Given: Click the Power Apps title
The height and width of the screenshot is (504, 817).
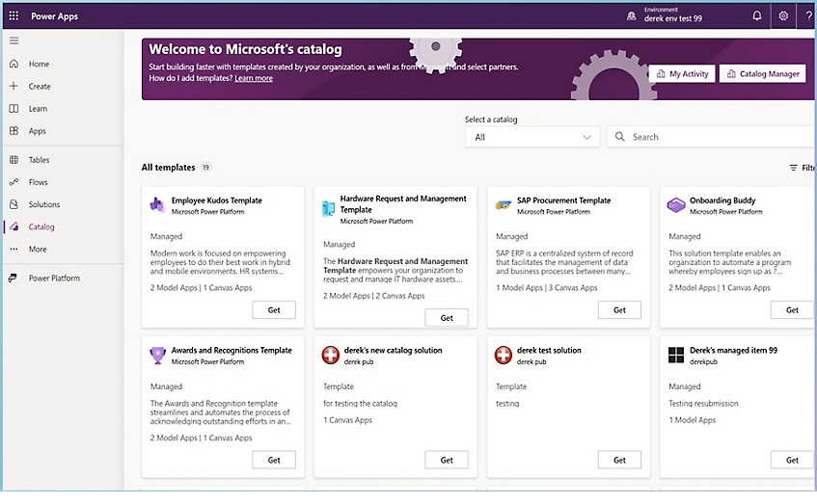Looking at the screenshot, I should 54,16.
